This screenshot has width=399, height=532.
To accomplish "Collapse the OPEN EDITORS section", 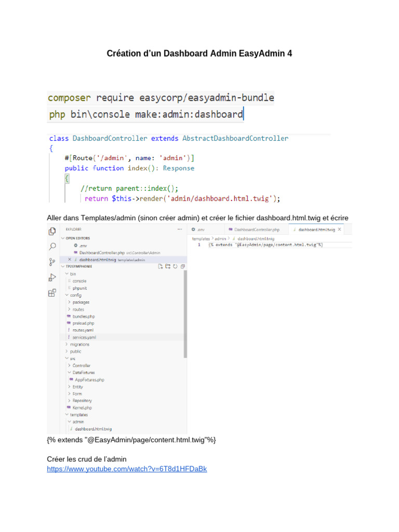I will click(x=63, y=238).
